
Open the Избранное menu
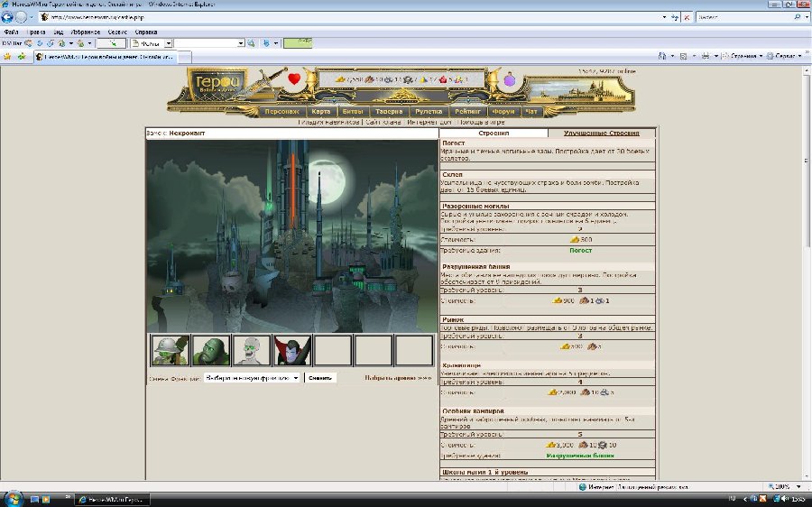(85, 32)
